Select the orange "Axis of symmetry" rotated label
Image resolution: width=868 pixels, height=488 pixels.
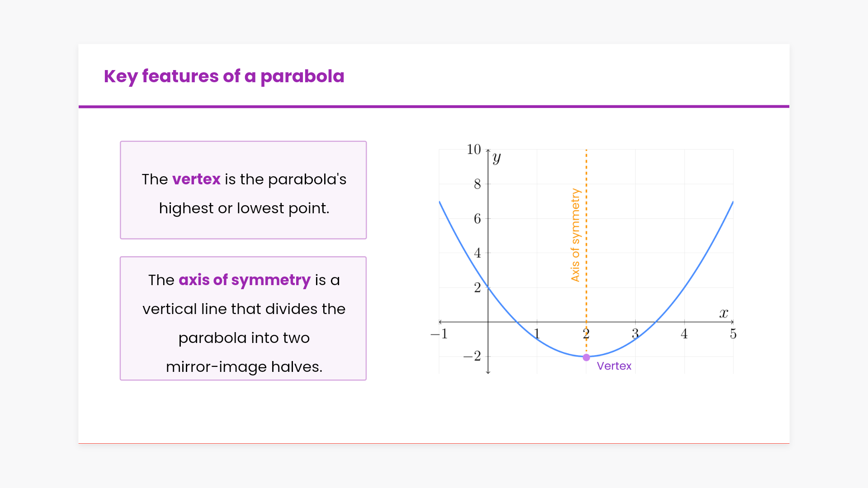(x=575, y=235)
